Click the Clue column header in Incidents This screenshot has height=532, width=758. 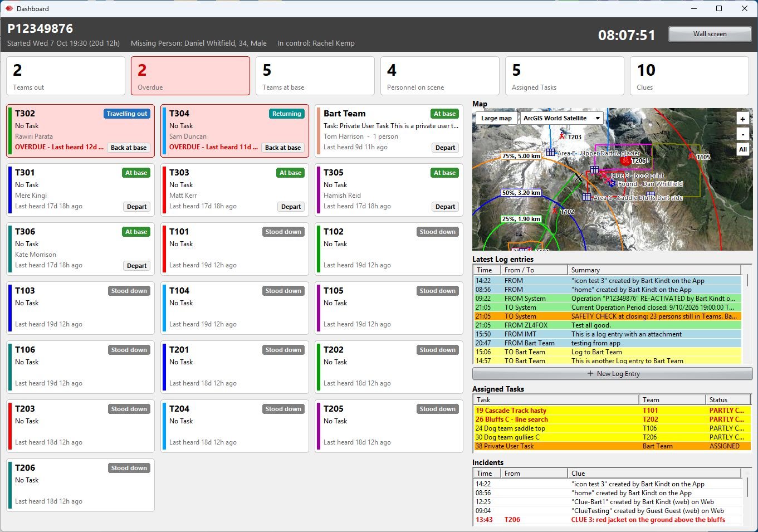pos(654,474)
